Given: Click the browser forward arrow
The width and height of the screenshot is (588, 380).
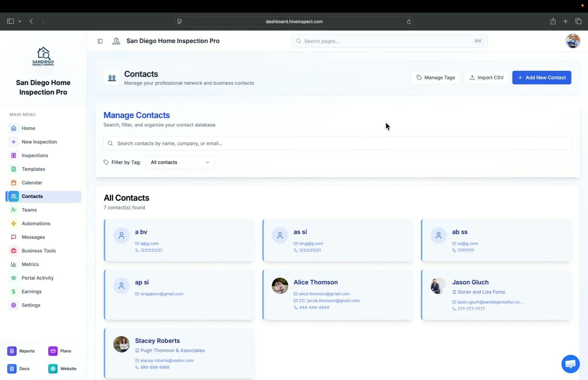Looking at the screenshot, I should coord(43,21).
